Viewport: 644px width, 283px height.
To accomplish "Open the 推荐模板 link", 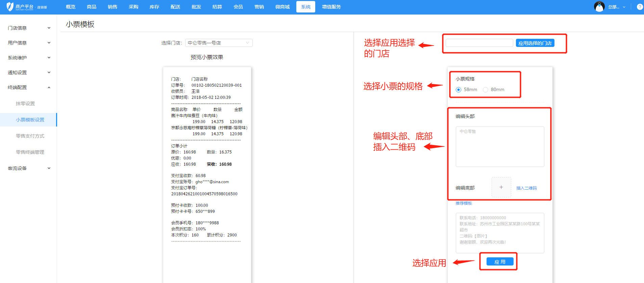I will [x=464, y=203].
